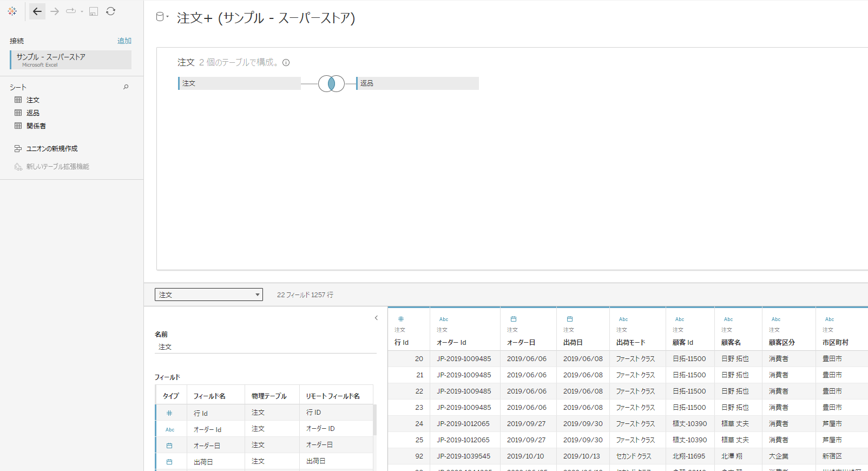
Task: Click the number type icon in 行 Id field row
Action: pyautogui.click(x=169, y=413)
